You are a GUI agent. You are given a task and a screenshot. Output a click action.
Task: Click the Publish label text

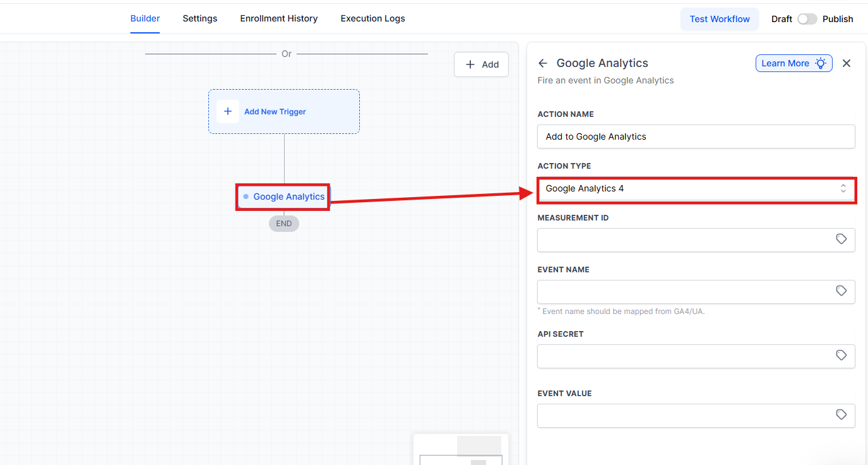(x=838, y=19)
